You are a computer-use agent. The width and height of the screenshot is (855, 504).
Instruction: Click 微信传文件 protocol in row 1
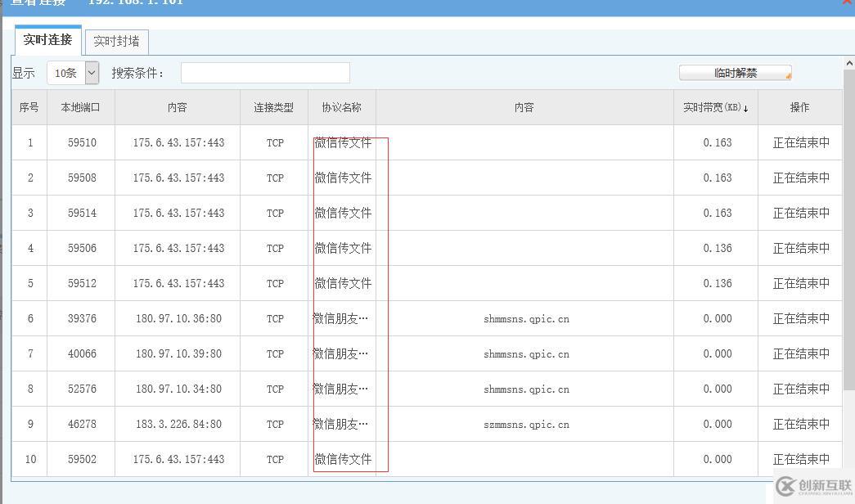(343, 143)
